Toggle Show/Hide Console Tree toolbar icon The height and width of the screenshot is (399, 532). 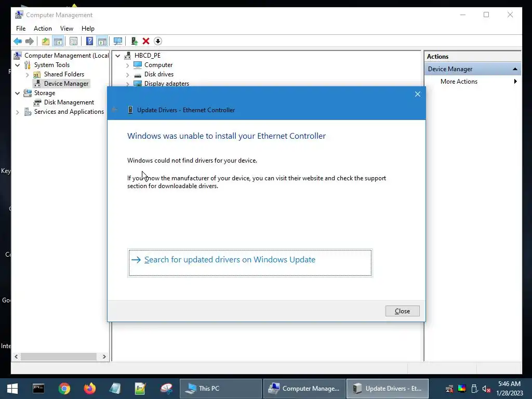[x=58, y=42]
